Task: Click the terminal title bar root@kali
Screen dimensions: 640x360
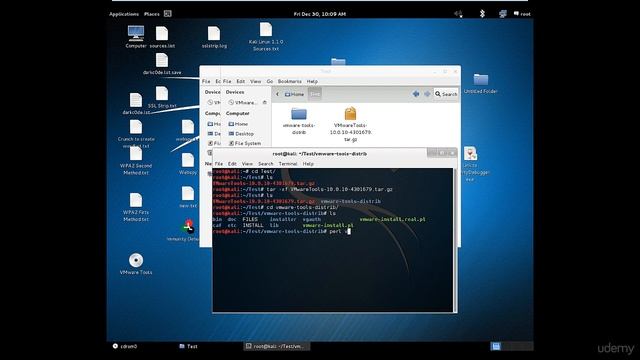Action: pyautogui.click(x=319, y=153)
